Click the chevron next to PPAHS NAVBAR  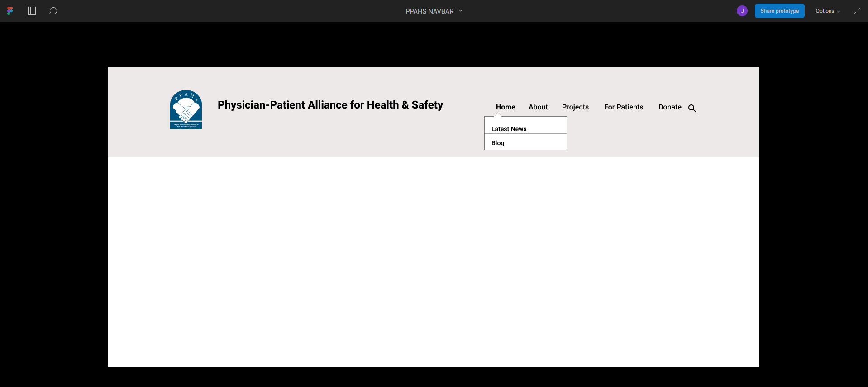click(x=461, y=11)
